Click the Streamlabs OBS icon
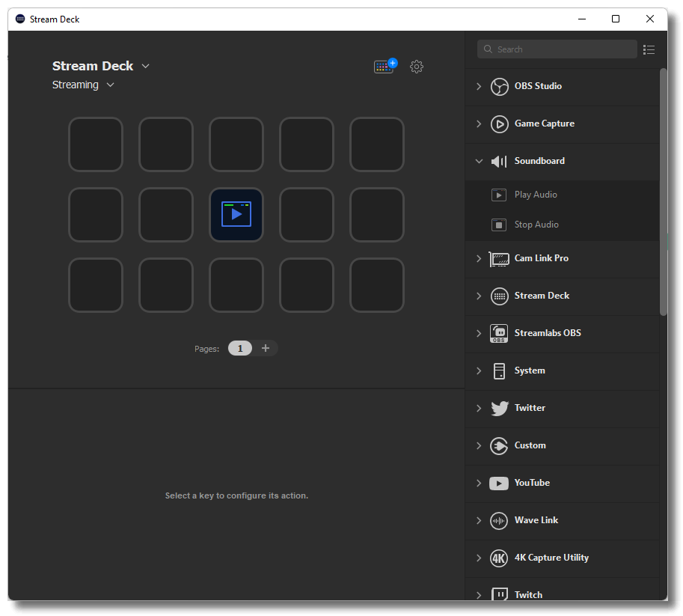Screen dimensions: 683x616 tap(499, 334)
